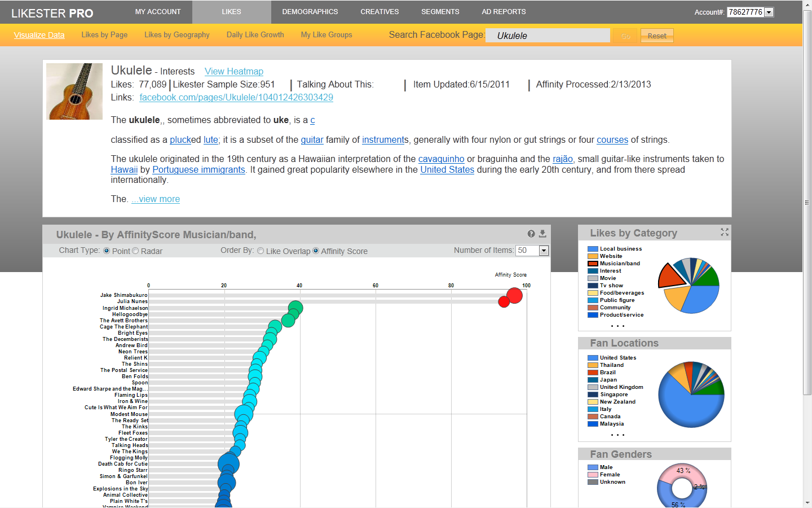The image size is (812, 508).
Task: Click the Male gender legend swatch
Action: (x=593, y=467)
